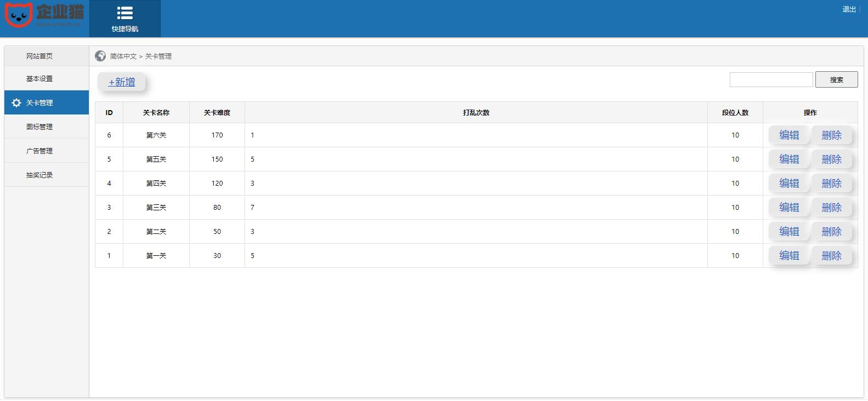The width and height of the screenshot is (868, 401).
Task: Open 广告管理 from the sidebar
Action: pos(39,151)
